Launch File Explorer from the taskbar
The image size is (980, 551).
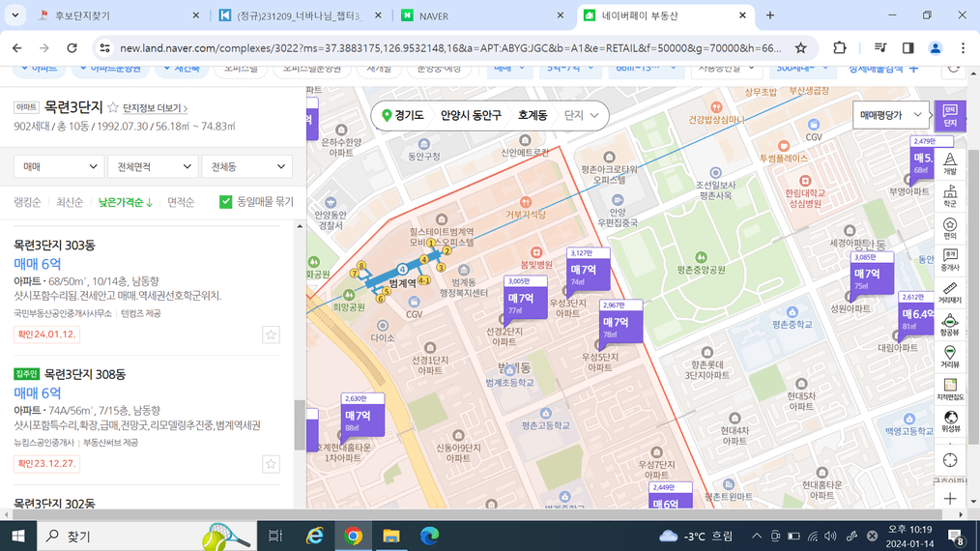click(x=391, y=536)
